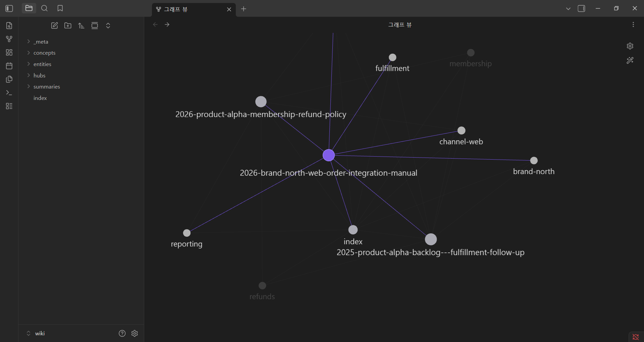The image size is (644, 342).
Task: Open the tab list dropdown arrow
Action: [568, 9]
